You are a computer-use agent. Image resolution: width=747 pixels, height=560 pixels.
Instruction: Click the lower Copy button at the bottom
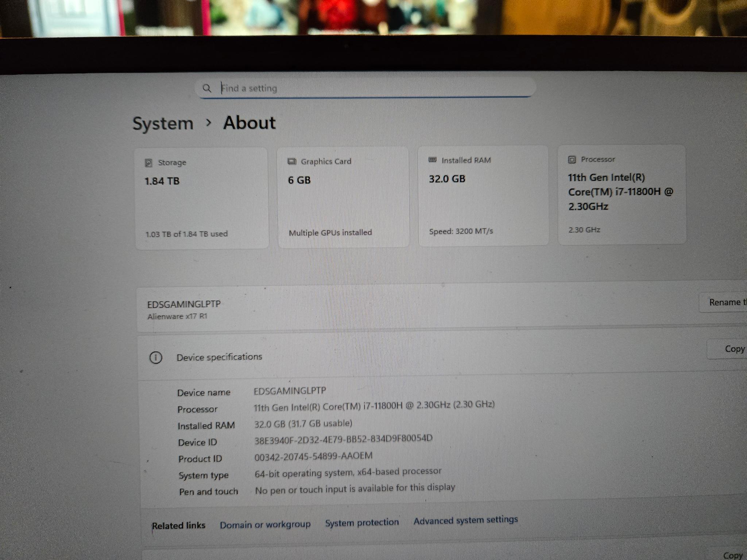point(733,555)
